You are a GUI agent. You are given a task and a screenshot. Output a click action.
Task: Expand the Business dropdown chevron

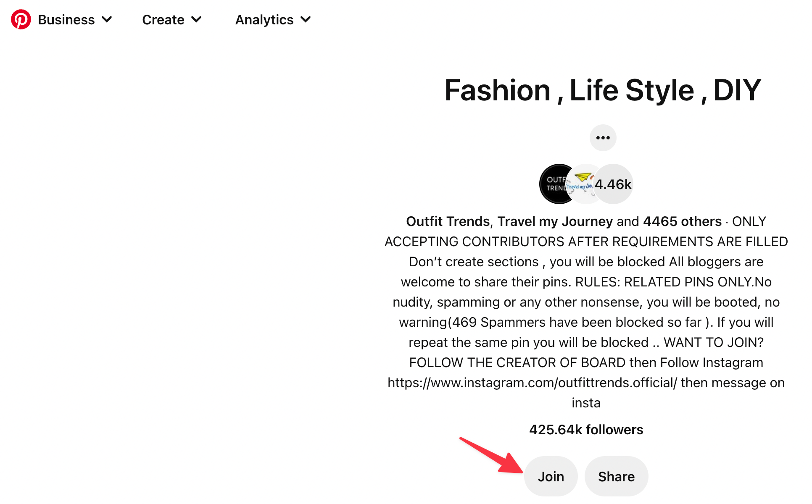coord(108,20)
